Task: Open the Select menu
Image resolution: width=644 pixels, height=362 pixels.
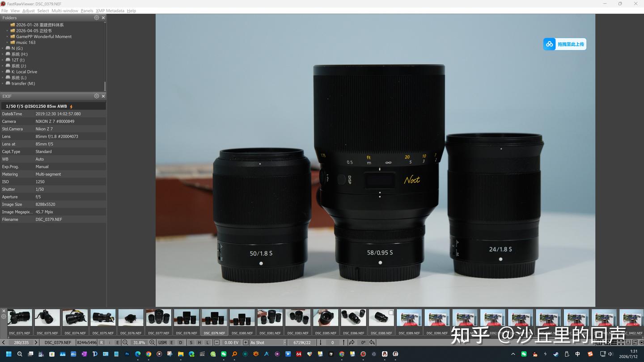Action: [43, 11]
